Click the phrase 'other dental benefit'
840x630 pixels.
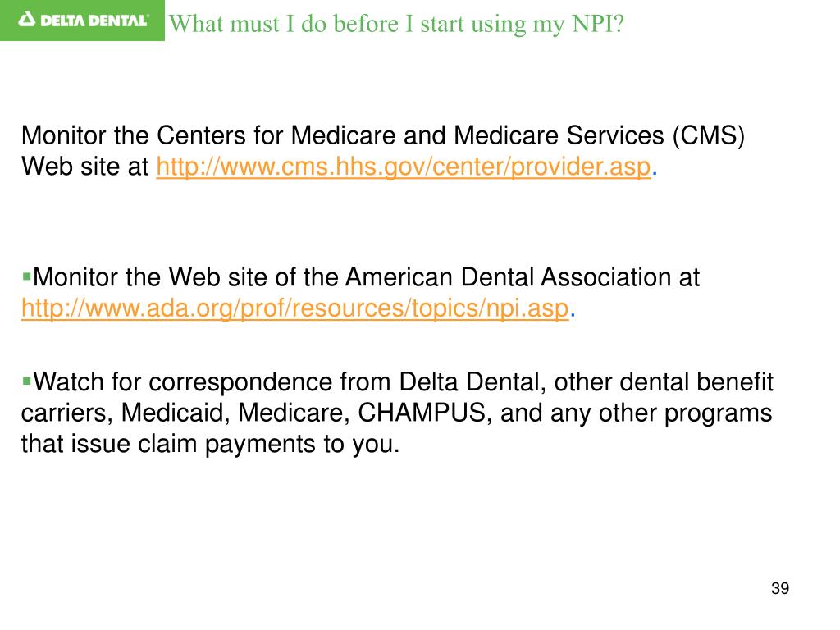click(x=663, y=382)
